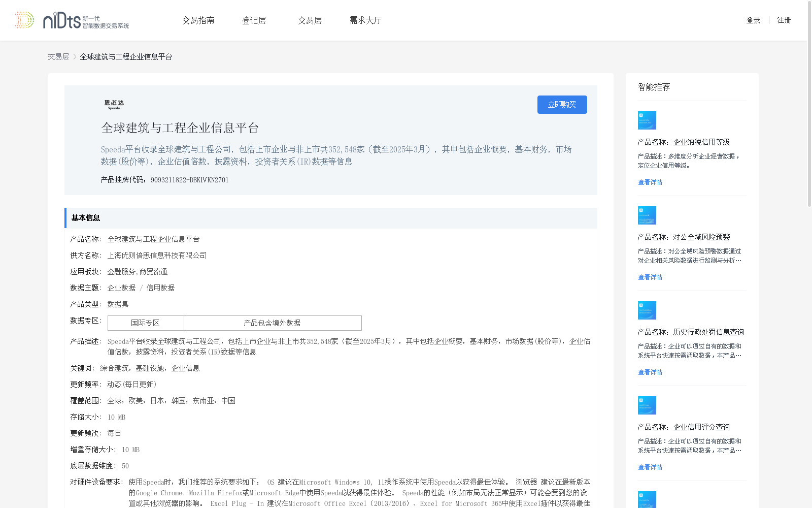Image resolution: width=812 pixels, height=508 pixels.
Task: Click keywords 综合建筑,基础设施,企业信息
Action: click(150, 368)
